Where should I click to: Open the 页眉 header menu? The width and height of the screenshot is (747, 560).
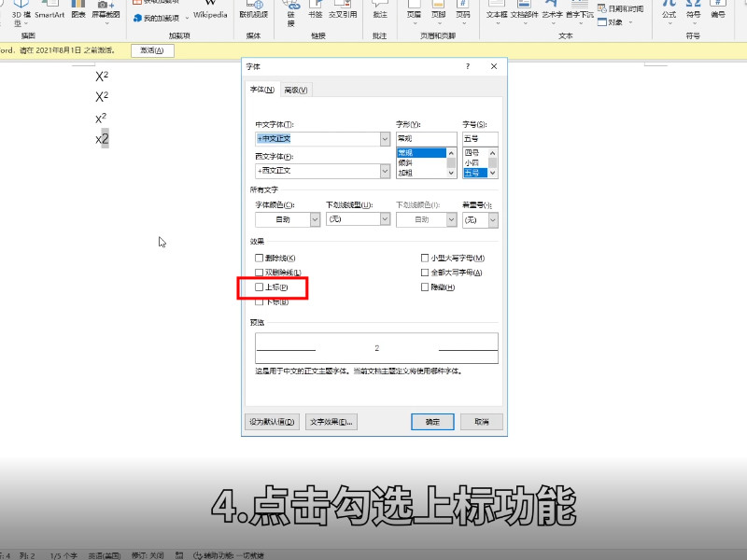[414, 12]
